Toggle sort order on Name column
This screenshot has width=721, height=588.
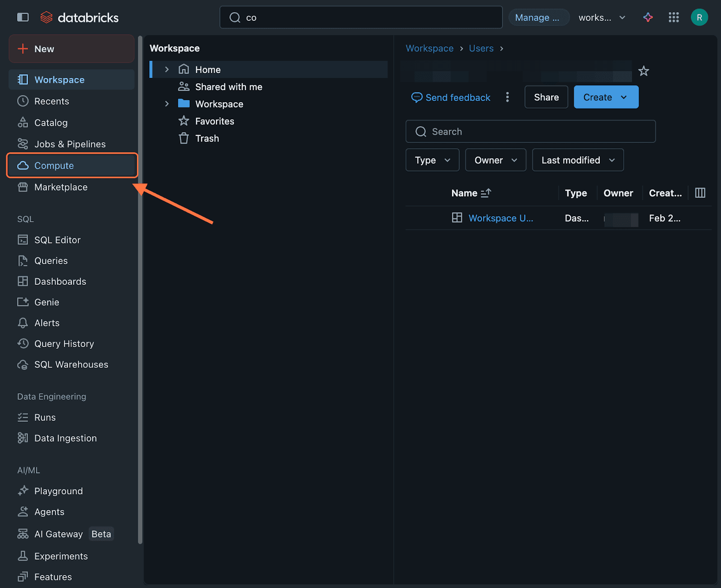485,193
